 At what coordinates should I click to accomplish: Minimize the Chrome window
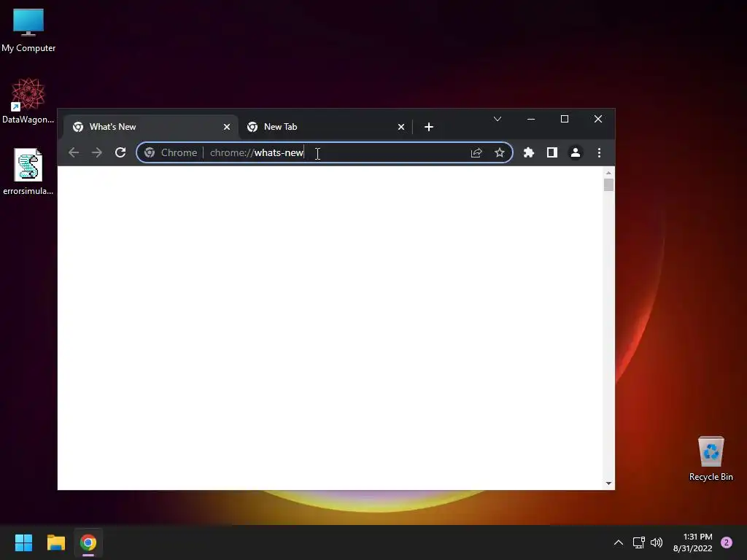click(531, 119)
